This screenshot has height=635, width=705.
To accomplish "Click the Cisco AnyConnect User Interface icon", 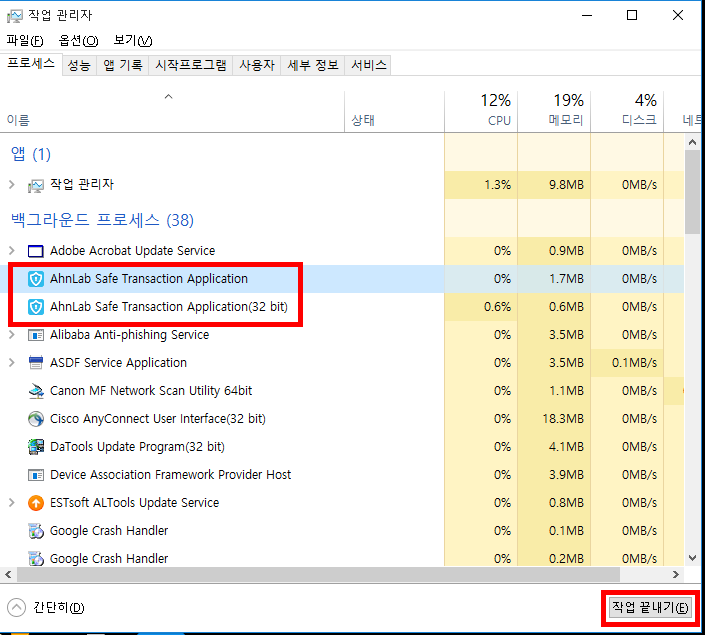I will point(36,419).
